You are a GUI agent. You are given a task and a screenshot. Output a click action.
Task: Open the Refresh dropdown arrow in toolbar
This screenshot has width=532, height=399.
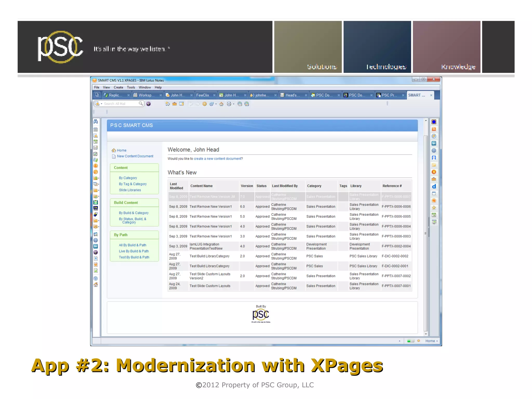216,104
